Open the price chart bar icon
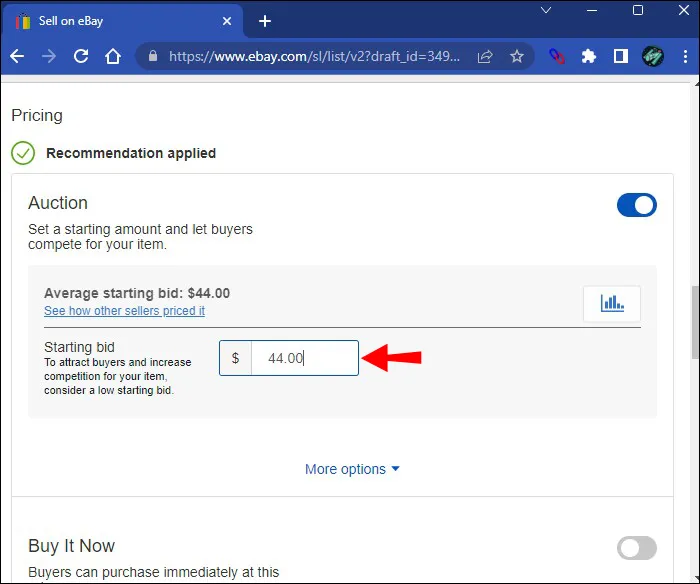The height and width of the screenshot is (584, 700). coord(612,304)
